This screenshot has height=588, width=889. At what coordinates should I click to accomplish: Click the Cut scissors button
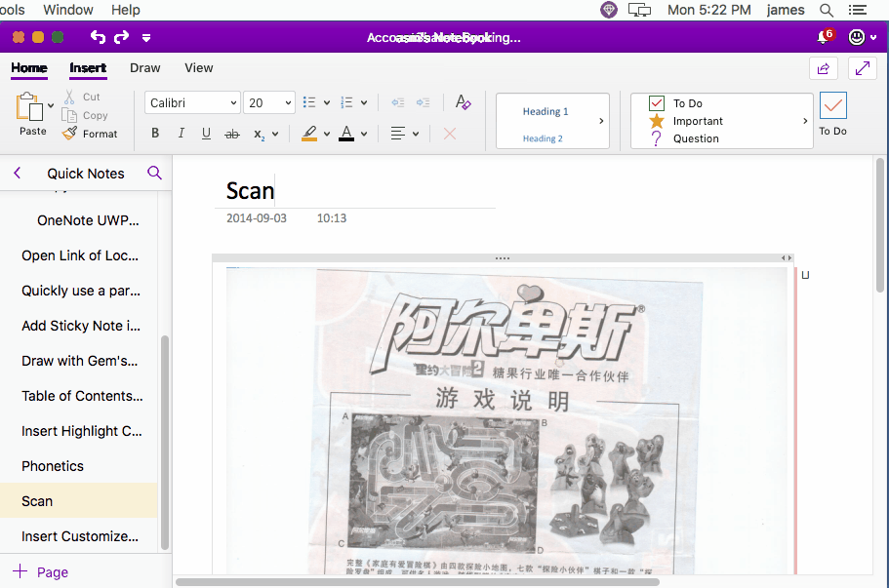82,97
